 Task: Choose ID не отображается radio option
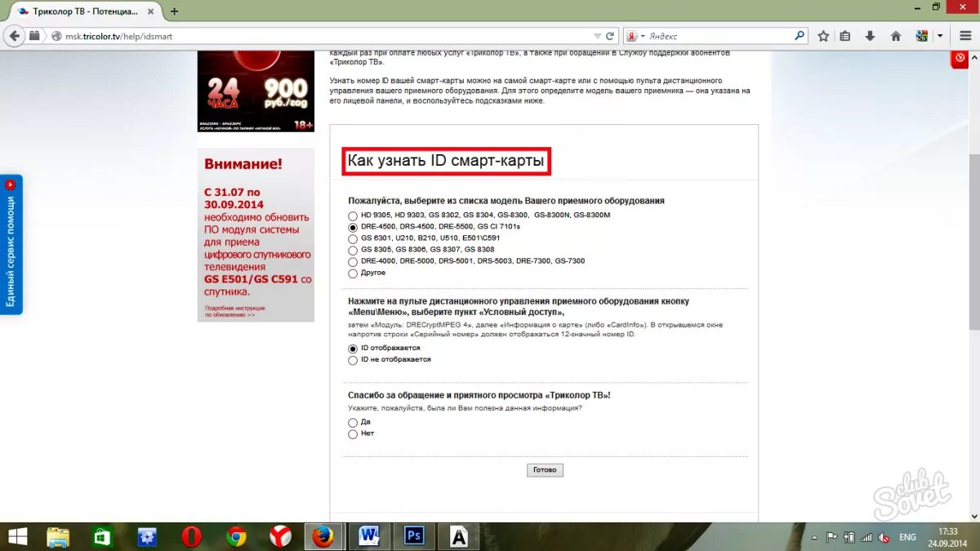[x=353, y=360]
